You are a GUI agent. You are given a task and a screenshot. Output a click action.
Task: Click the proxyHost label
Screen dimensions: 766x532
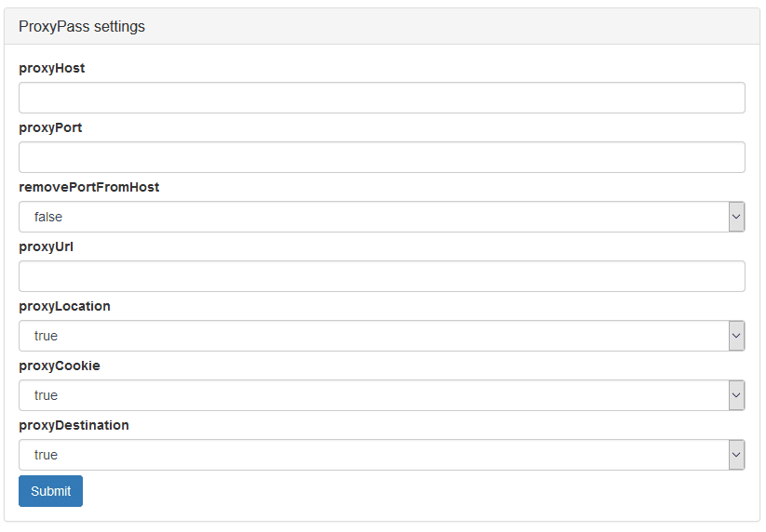coord(52,68)
